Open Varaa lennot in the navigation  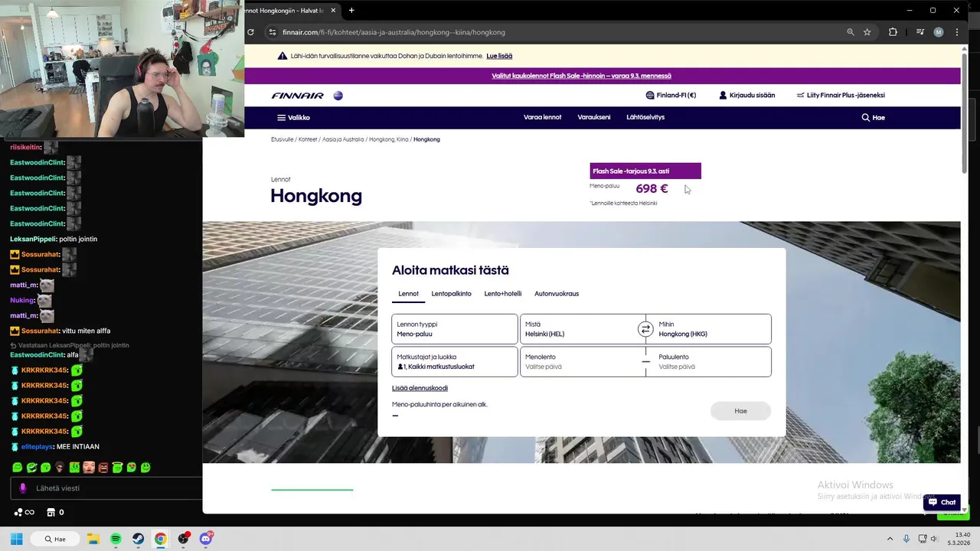click(542, 118)
